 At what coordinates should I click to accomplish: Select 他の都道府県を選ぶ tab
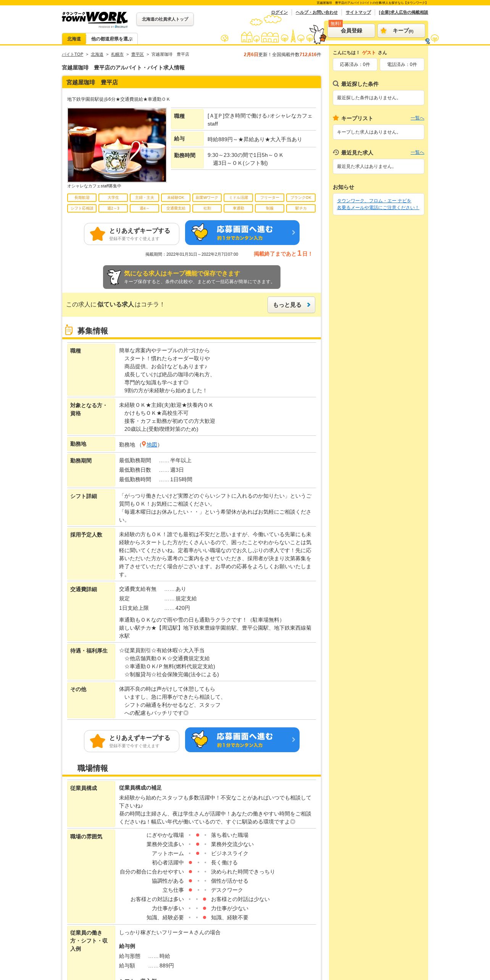tap(112, 39)
